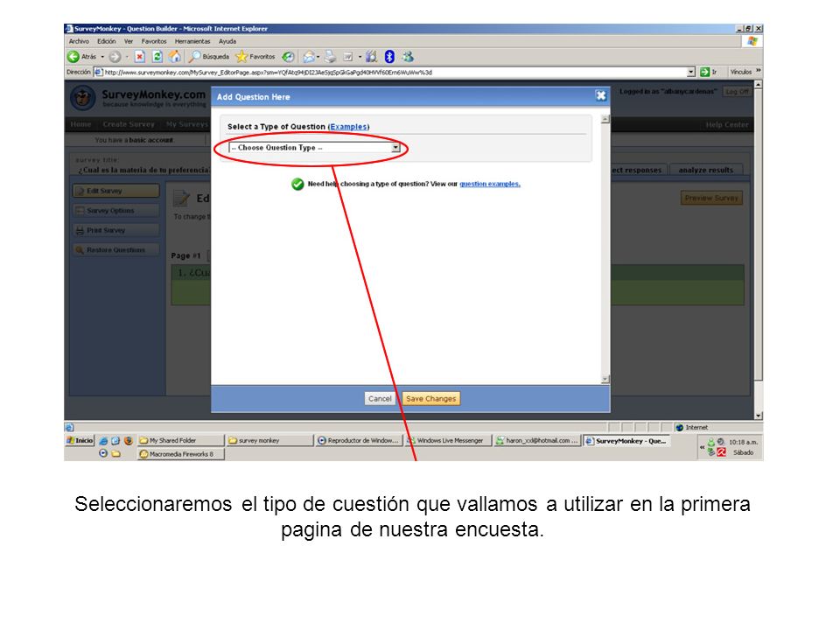Viewport: 840px width, 630px height.
Task: Click Survey Options in sidebar
Action: [115, 211]
